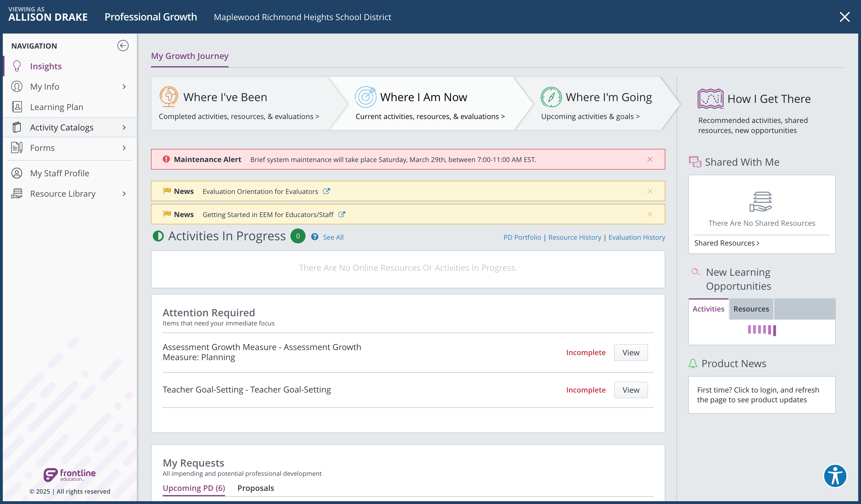Viewport: 861px width, 504px height.
Task: Click the Resource Library icon
Action: tap(17, 194)
